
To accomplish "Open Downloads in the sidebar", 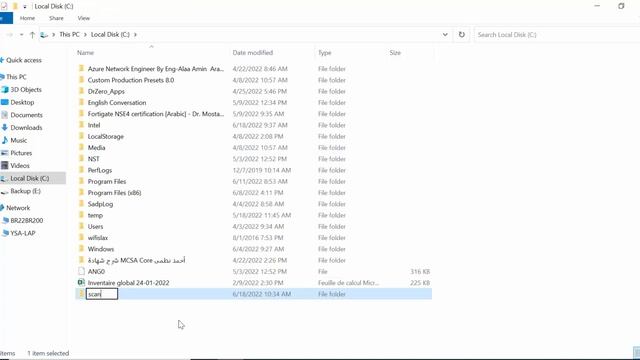I will 26,127.
